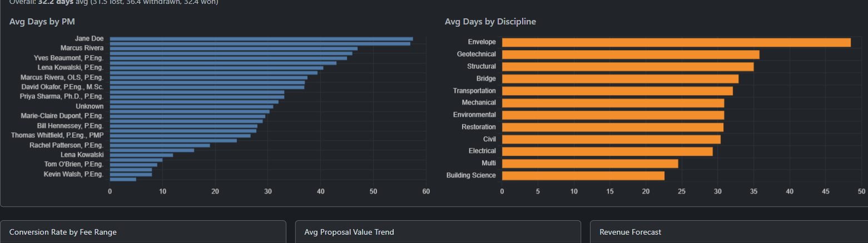Select the Bridge bar in discipline chart
The image size is (868, 243).
click(620, 79)
